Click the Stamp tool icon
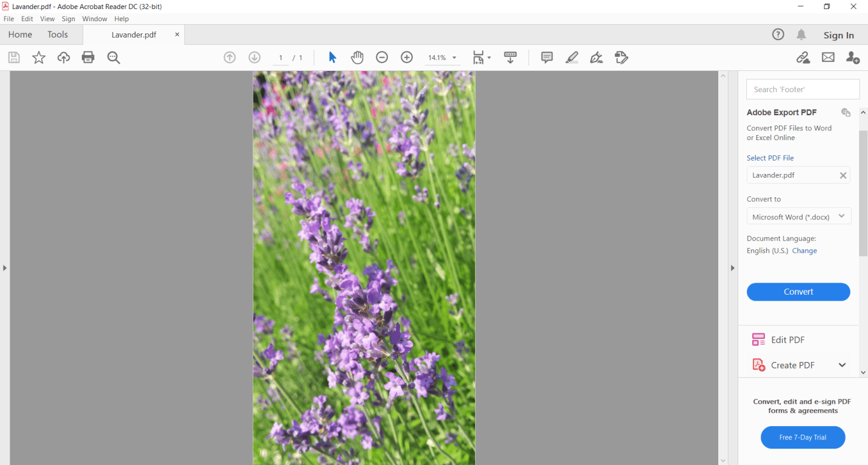The width and height of the screenshot is (868, 465). [621, 58]
